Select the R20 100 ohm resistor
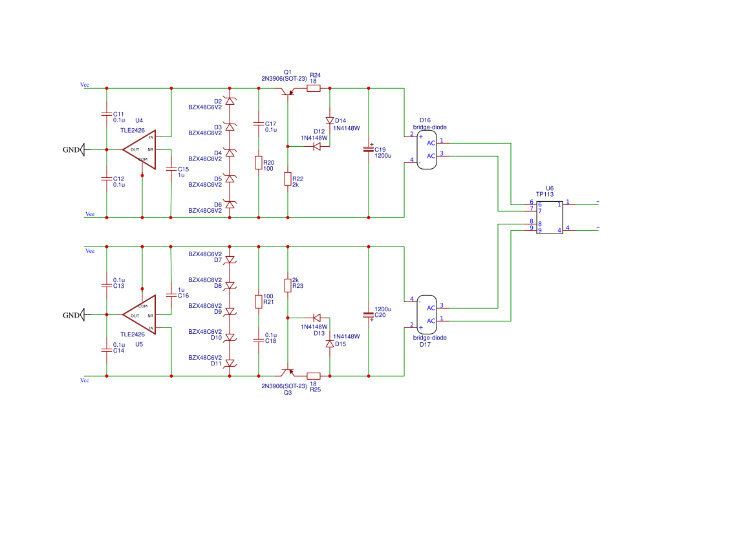This screenshot has width=756, height=535. point(259,162)
